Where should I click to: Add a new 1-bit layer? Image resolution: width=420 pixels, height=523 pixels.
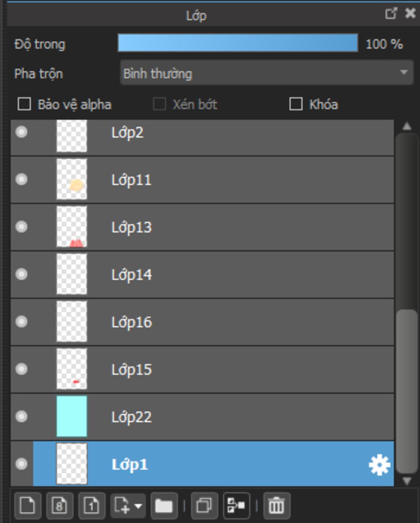coord(91,505)
